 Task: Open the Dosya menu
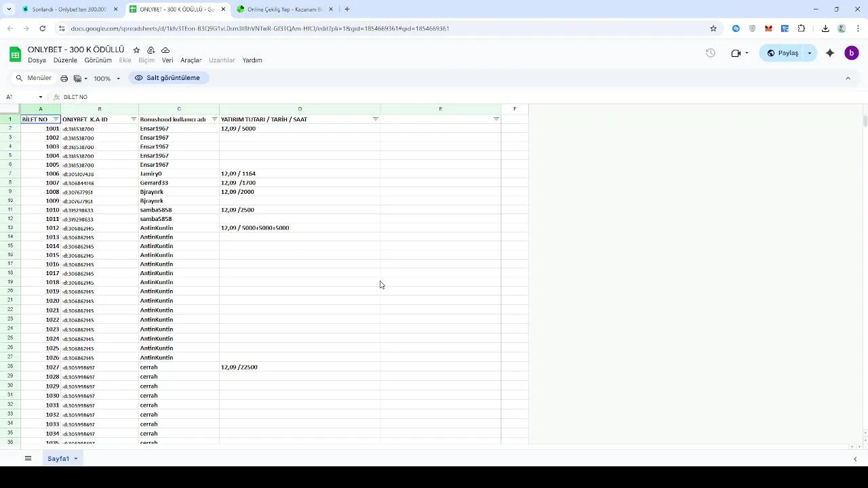point(37,60)
